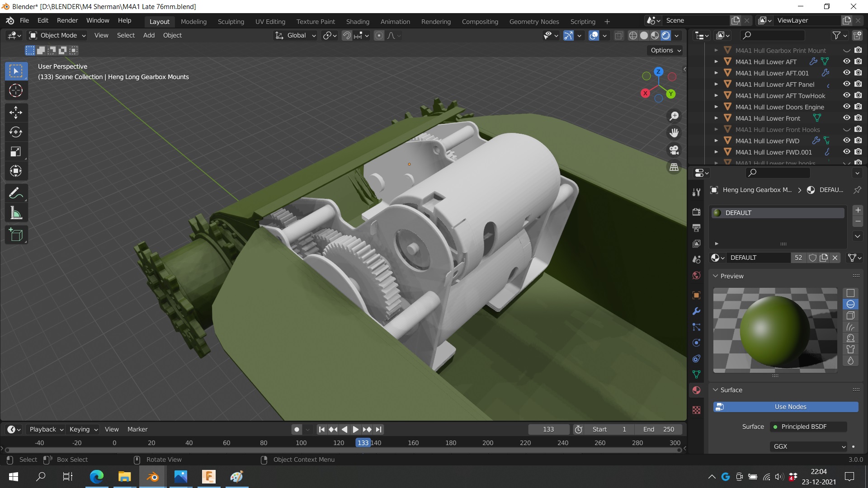
Task: Hide M4A1 Hull Lower AFT object
Action: tap(847, 61)
